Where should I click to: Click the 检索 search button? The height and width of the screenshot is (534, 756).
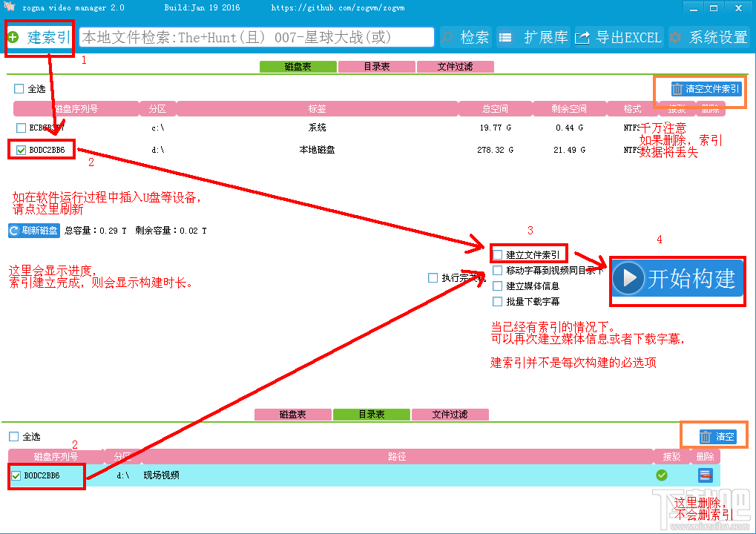click(x=466, y=37)
